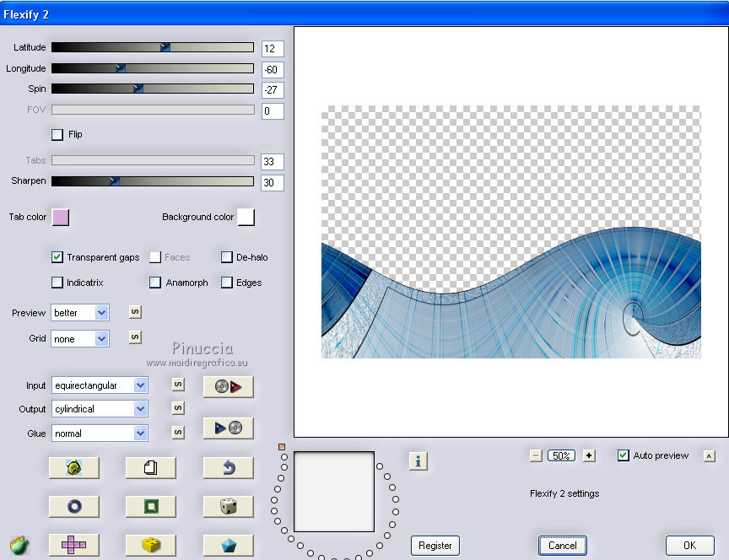The image size is (729, 560).
Task: Toggle the Anamorph checkbox
Action: tap(155, 283)
